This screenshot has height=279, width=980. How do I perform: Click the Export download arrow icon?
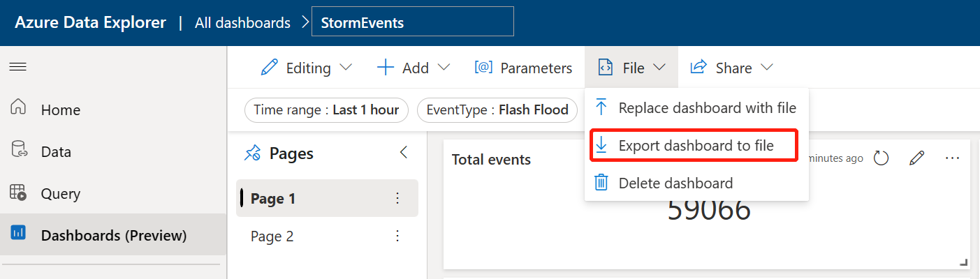pyautogui.click(x=601, y=145)
